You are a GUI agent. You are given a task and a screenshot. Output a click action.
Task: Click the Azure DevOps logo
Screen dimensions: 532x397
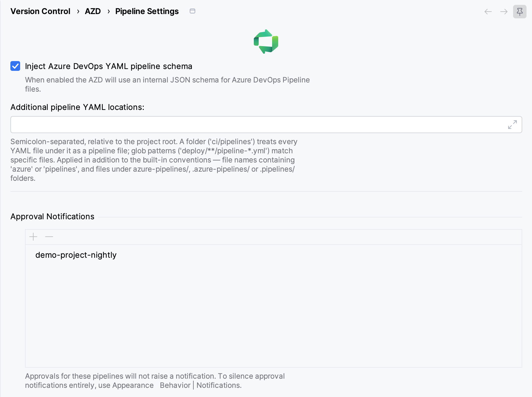(x=266, y=42)
